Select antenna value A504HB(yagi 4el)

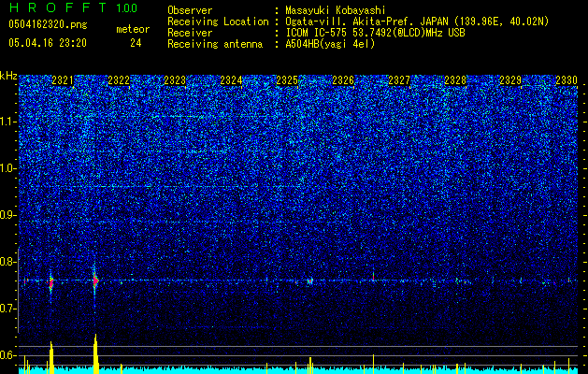[x=330, y=44]
